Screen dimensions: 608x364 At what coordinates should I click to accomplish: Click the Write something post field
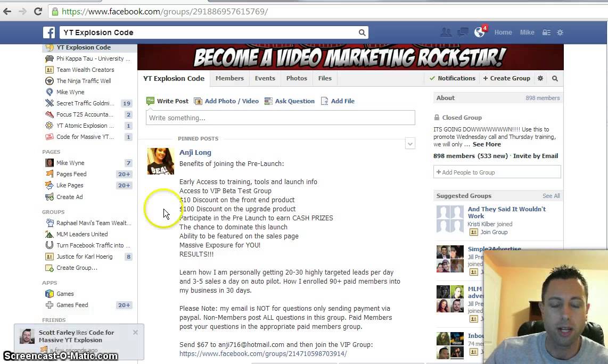tap(281, 118)
